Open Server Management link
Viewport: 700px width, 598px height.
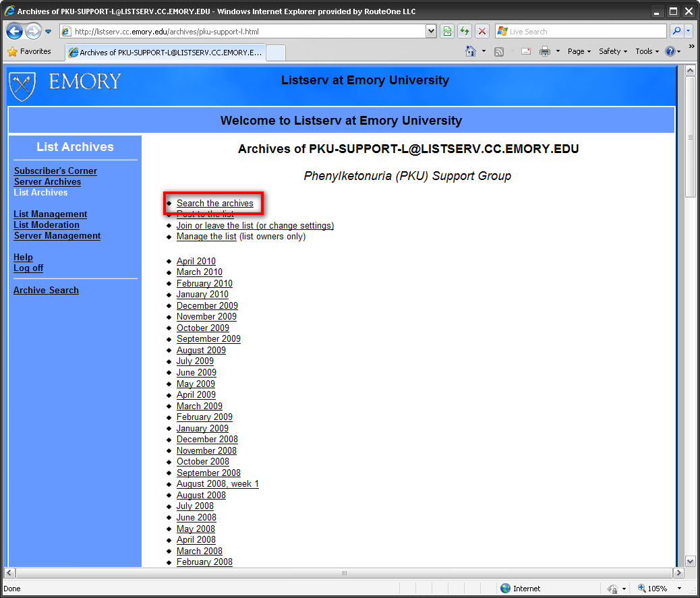coord(57,236)
